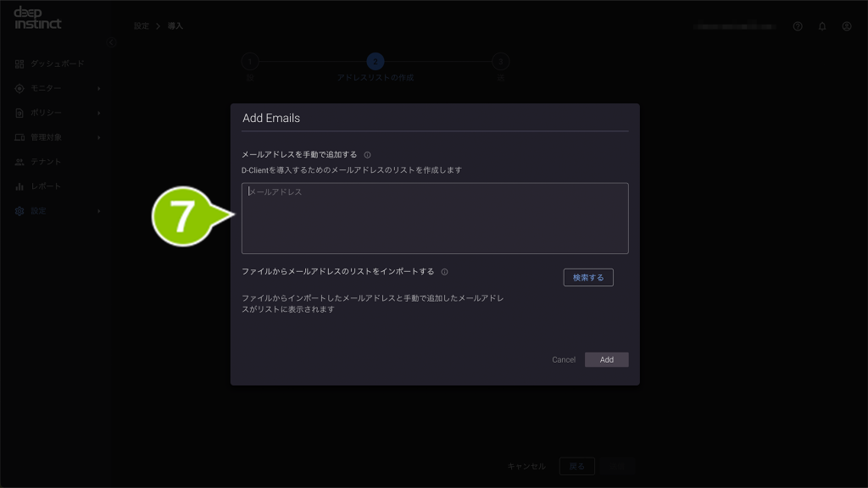Expand the 管理対象 submenu arrow
Viewport: 868px width, 488px height.
click(99, 137)
